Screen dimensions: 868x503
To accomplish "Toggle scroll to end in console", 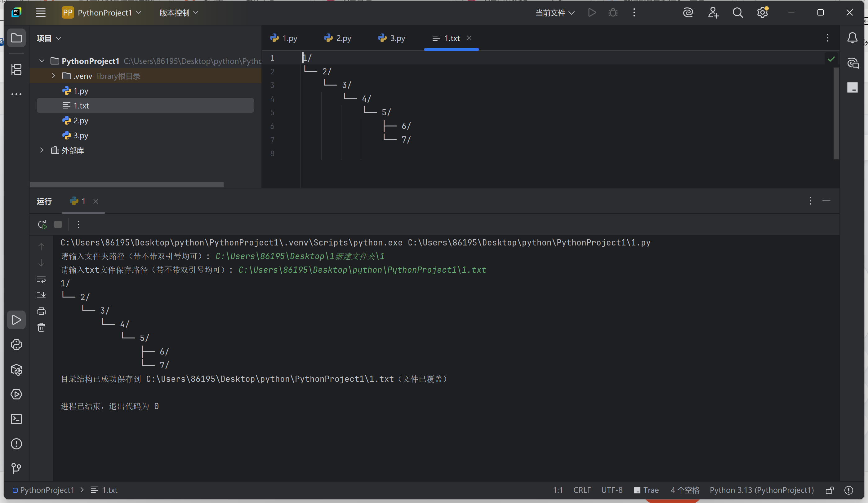I will (41, 295).
